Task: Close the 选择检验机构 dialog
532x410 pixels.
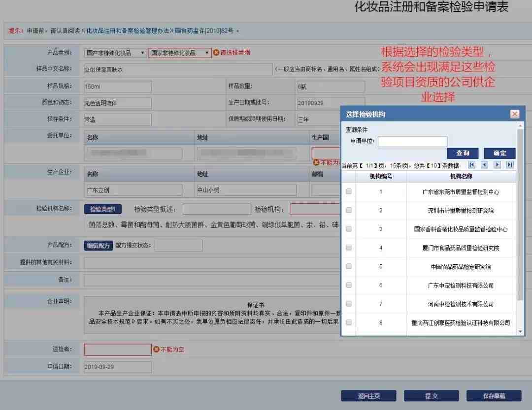Action: [x=515, y=114]
